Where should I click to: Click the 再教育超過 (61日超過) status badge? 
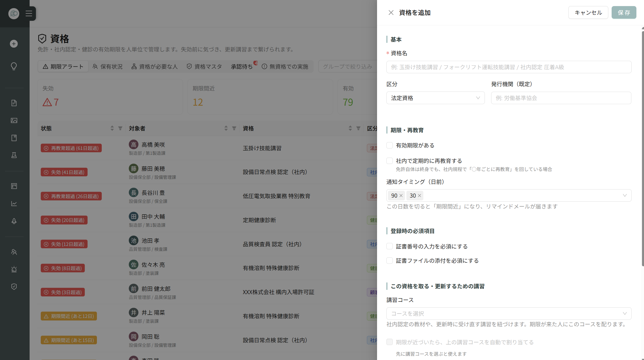[71, 148]
